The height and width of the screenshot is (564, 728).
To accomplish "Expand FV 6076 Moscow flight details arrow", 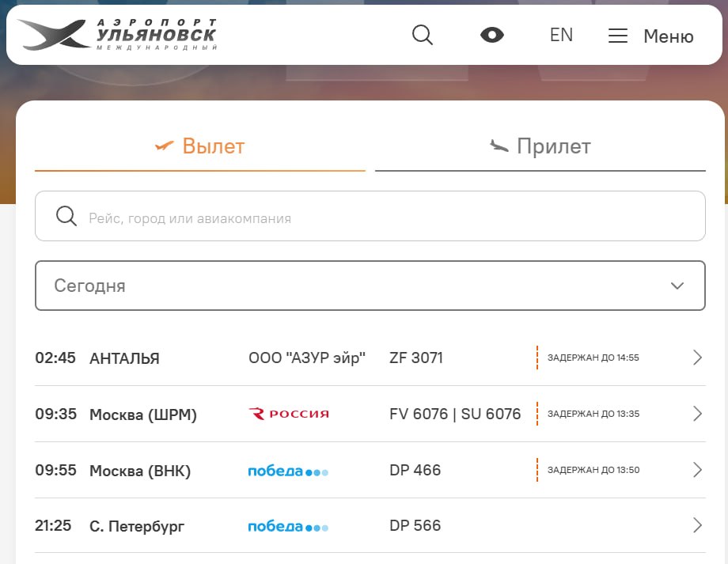I will [697, 414].
